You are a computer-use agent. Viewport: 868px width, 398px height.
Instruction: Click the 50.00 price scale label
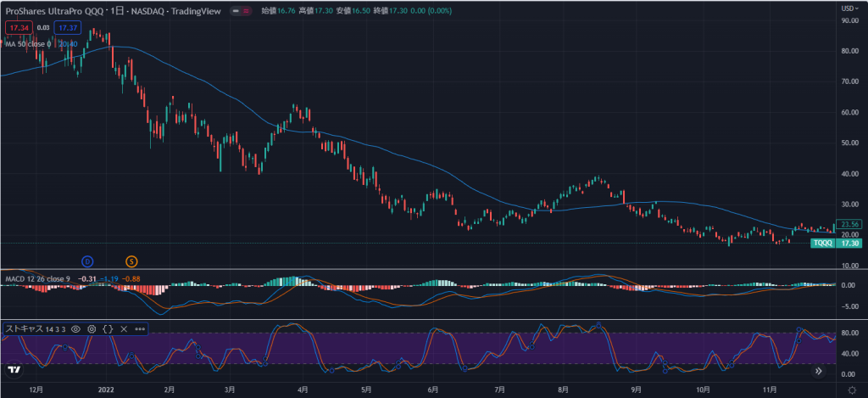point(849,143)
